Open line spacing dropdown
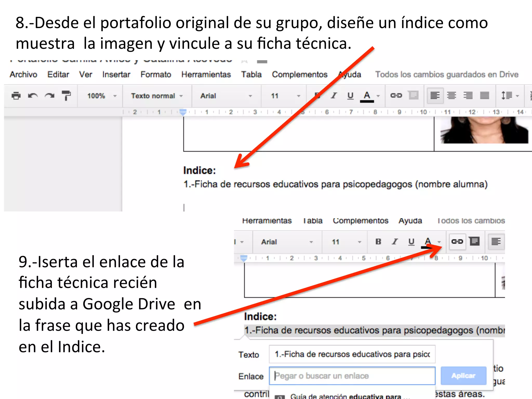This screenshot has height=399, width=532. (x=510, y=96)
